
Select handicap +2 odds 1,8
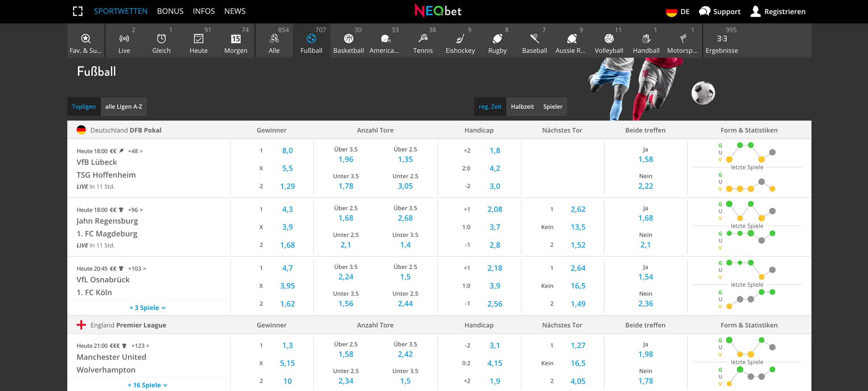tap(495, 151)
